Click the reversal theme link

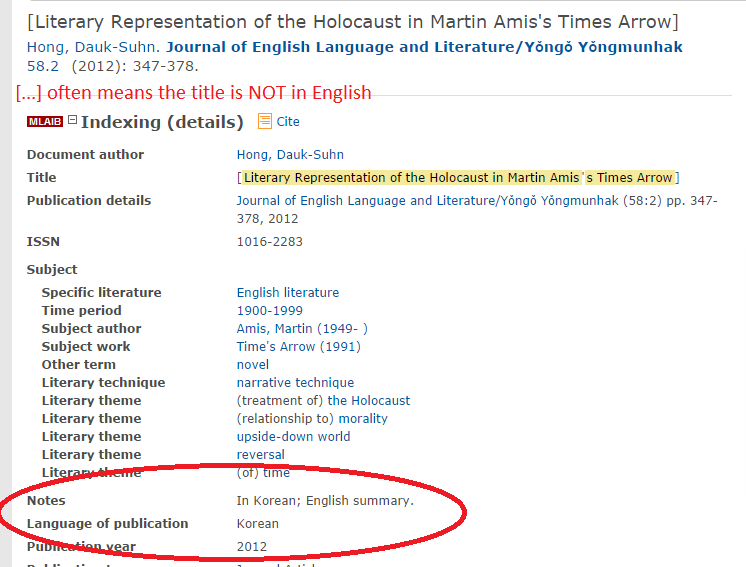(261, 455)
